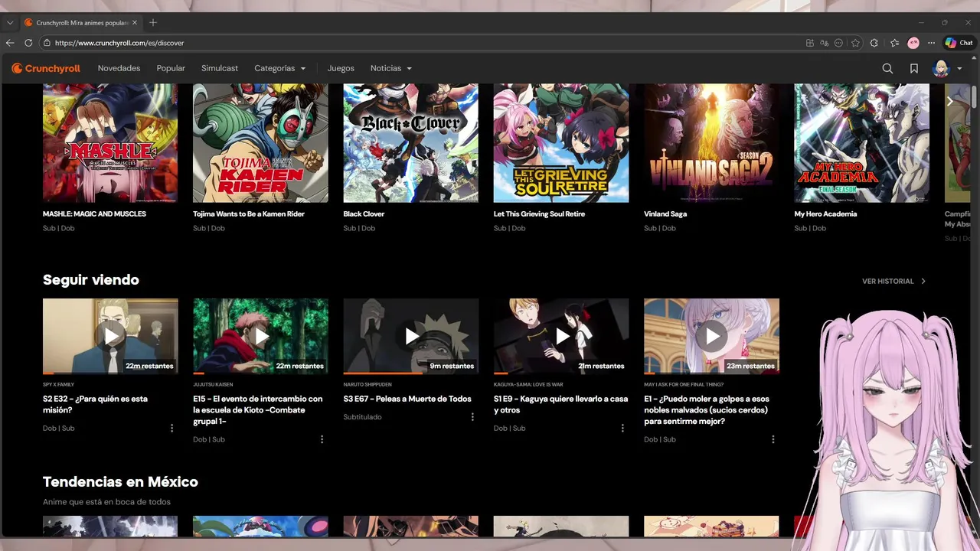The image size is (980, 551).
Task: Open Popular in the navigation
Action: click(171, 68)
